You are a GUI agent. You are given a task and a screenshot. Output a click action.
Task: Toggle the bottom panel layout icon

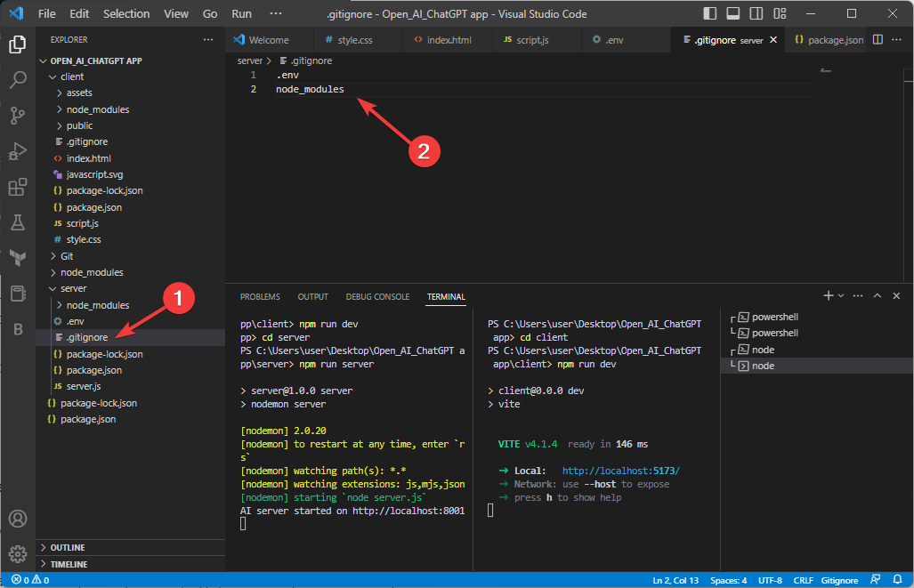pyautogui.click(x=732, y=13)
